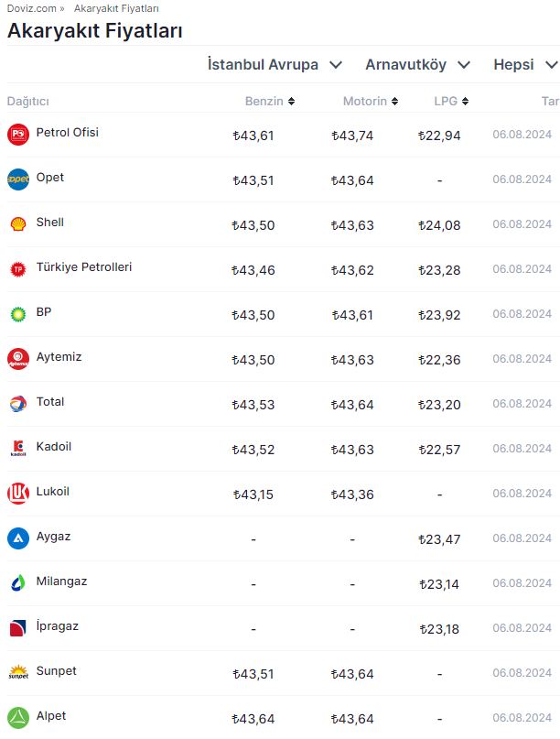Open the İstanbul Avrupa city dropdown
This screenshot has height=739, width=560.
pyautogui.click(x=275, y=65)
